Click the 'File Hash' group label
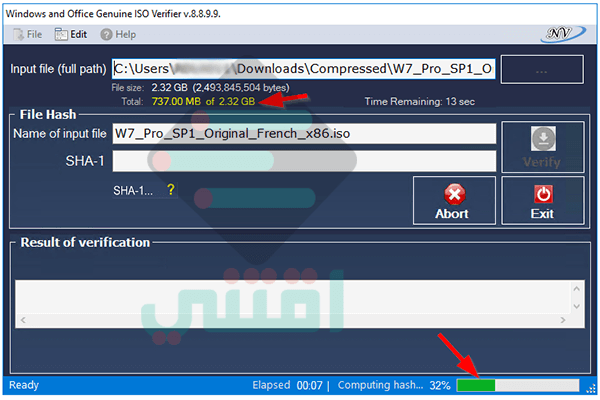Screen dimensions: 600x400 point(48,114)
